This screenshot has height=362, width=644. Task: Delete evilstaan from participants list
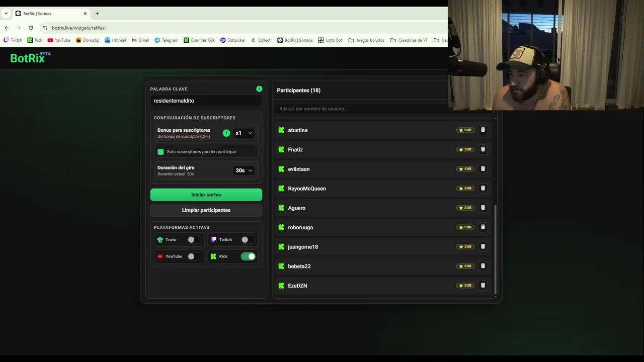[482, 169]
